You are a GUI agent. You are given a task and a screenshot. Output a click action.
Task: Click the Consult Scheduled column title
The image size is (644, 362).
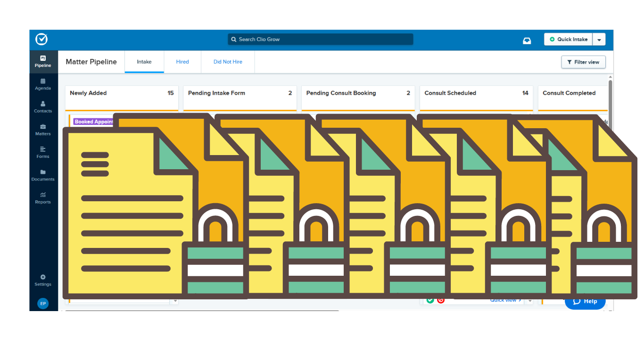pos(450,93)
